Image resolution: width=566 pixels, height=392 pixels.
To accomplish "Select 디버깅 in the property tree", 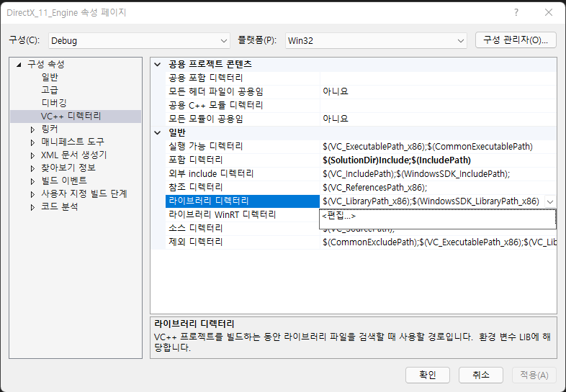I will coord(54,103).
